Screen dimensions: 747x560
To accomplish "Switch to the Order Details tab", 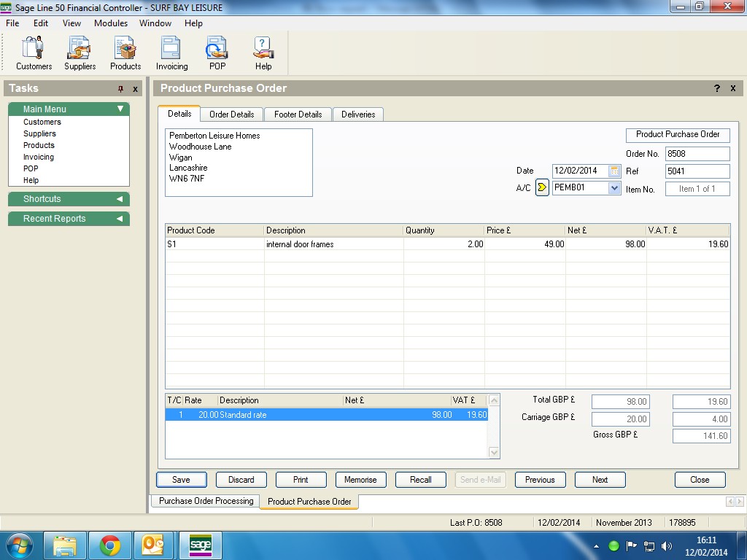I will 231,114.
